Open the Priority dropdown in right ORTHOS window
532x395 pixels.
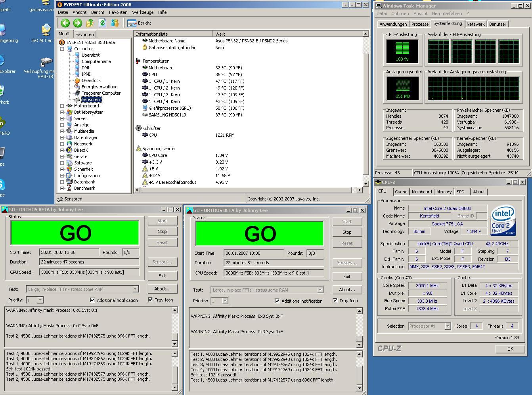225,301
